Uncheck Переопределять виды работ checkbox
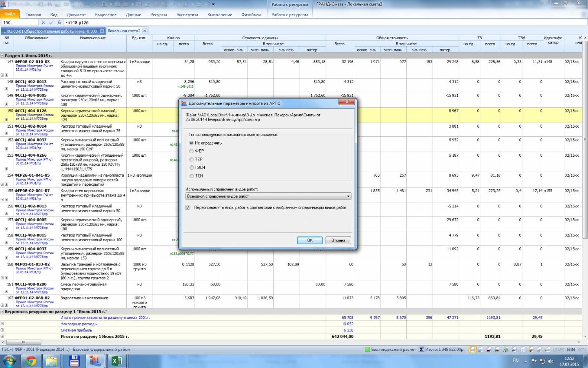 point(188,207)
